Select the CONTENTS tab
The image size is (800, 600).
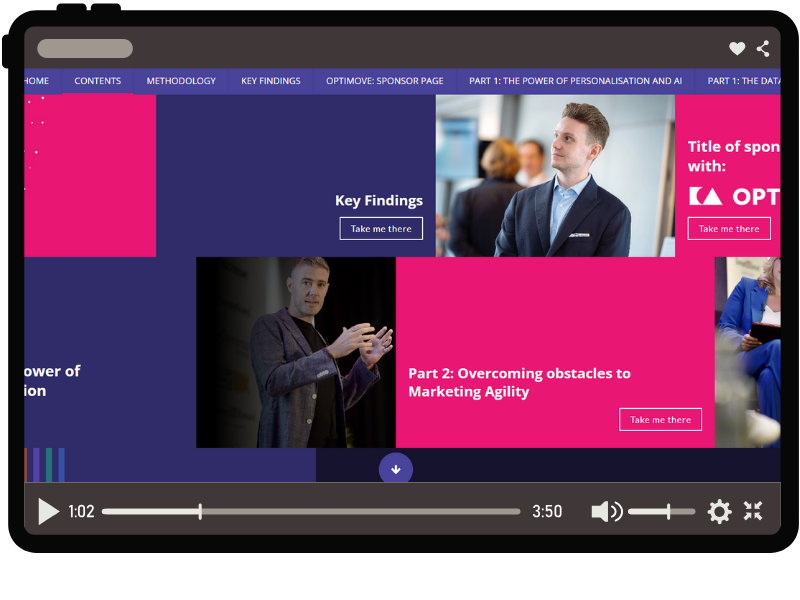[x=98, y=81]
